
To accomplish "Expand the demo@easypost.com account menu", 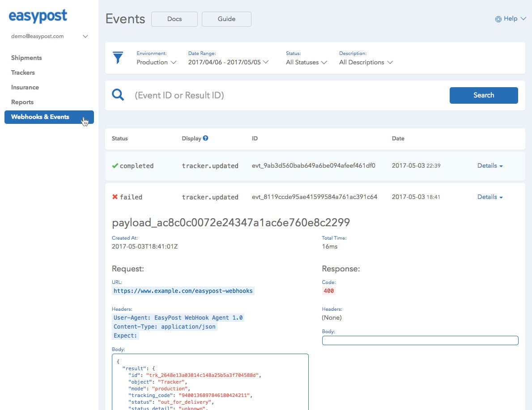I will click(85, 36).
